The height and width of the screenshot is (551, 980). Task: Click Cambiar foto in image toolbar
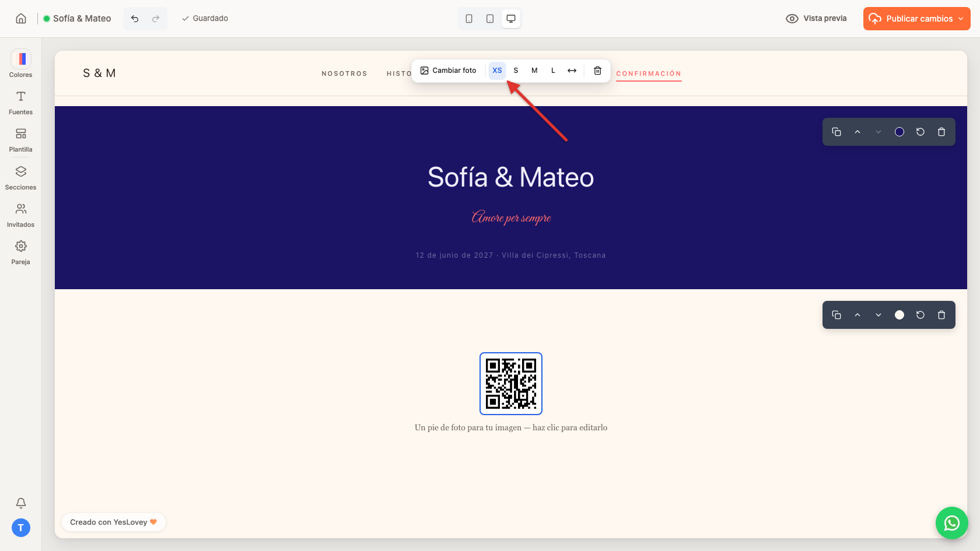tap(448, 71)
